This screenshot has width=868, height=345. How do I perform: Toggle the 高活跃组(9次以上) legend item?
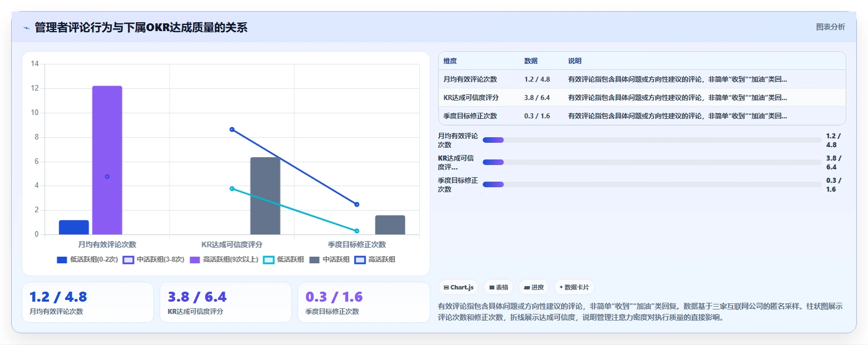coord(224,259)
